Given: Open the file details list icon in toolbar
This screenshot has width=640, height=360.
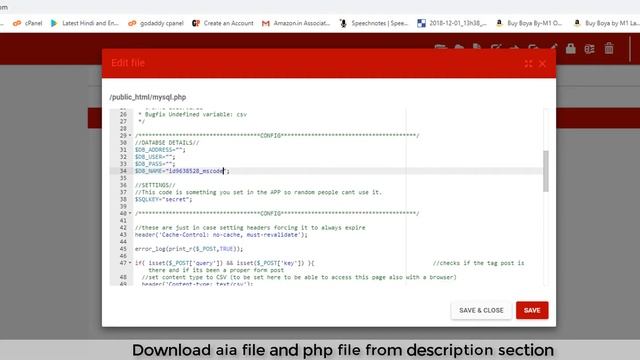Looking at the screenshot, I should point(589,49).
